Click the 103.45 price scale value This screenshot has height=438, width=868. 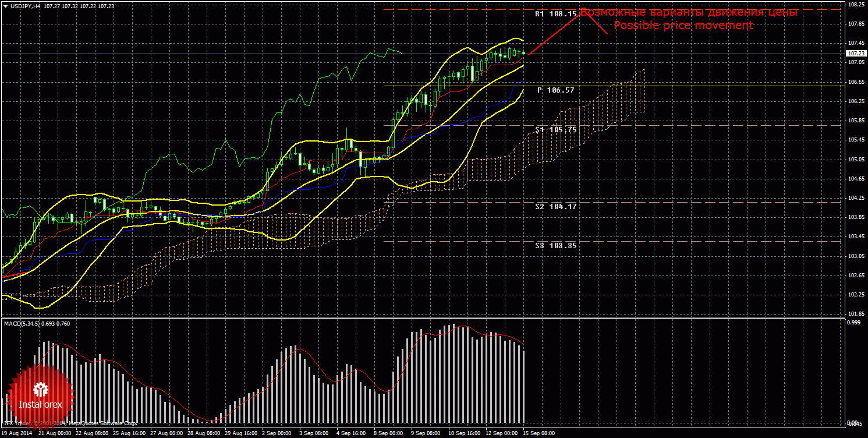(855, 236)
